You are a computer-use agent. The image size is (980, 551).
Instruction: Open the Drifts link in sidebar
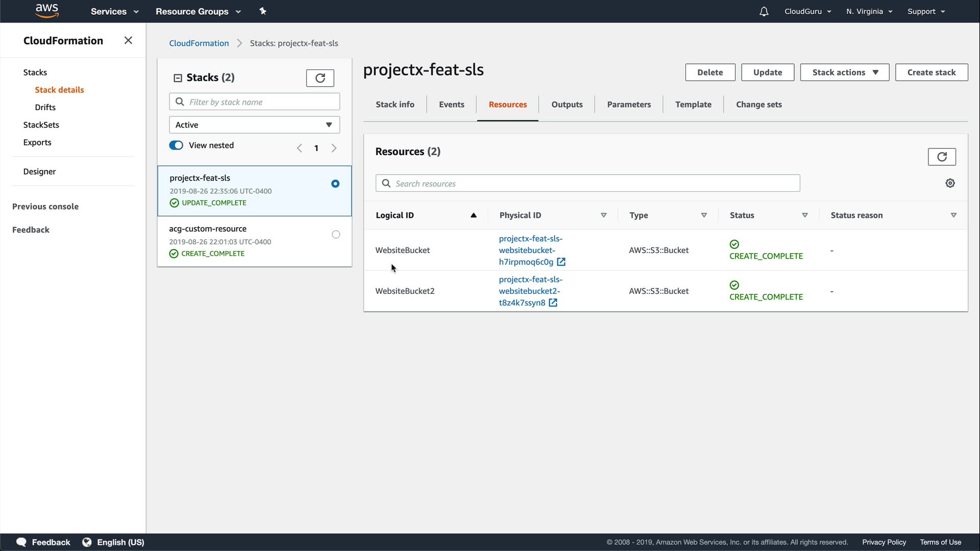[45, 107]
